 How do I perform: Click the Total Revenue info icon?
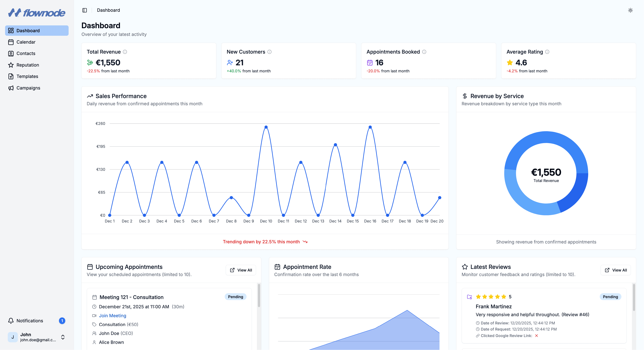point(125,52)
